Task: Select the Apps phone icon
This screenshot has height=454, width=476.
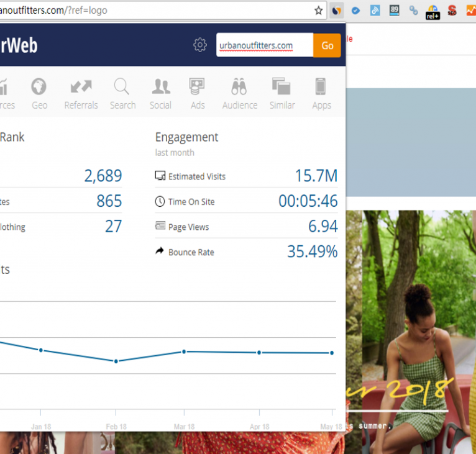Action: pyautogui.click(x=321, y=94)
